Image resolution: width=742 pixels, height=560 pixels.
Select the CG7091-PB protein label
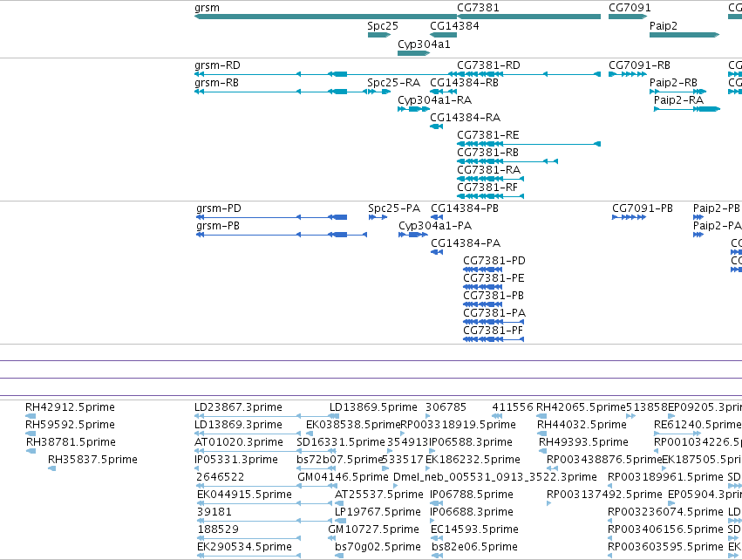tap(643, 208)
